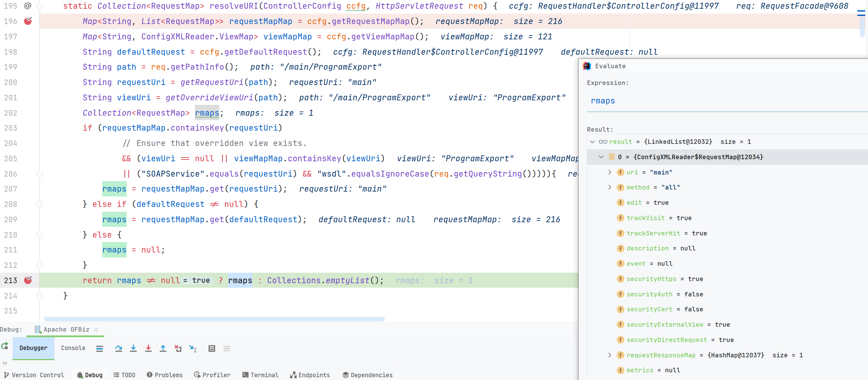
Task: Show execution point in debugger toolbar
Action: click(x=99, y=348)
